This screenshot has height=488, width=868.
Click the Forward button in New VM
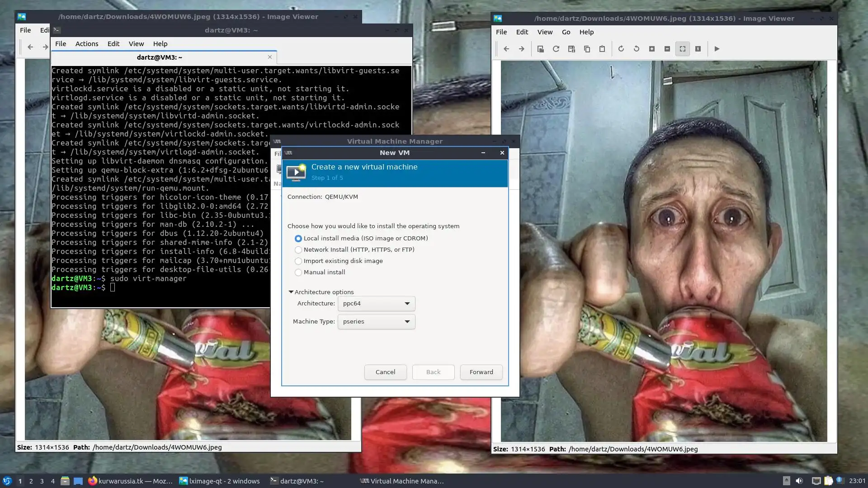(481, 372)
